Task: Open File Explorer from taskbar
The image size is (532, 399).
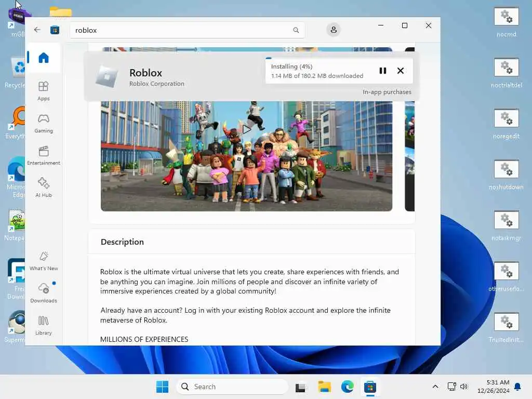Action: [x=324, y=387]
